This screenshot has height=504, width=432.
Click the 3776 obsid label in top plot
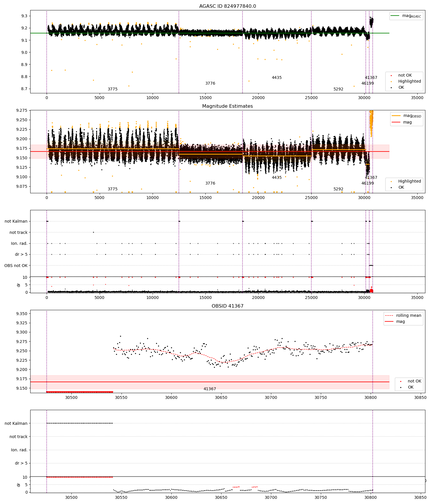click(x=210, y=83)
